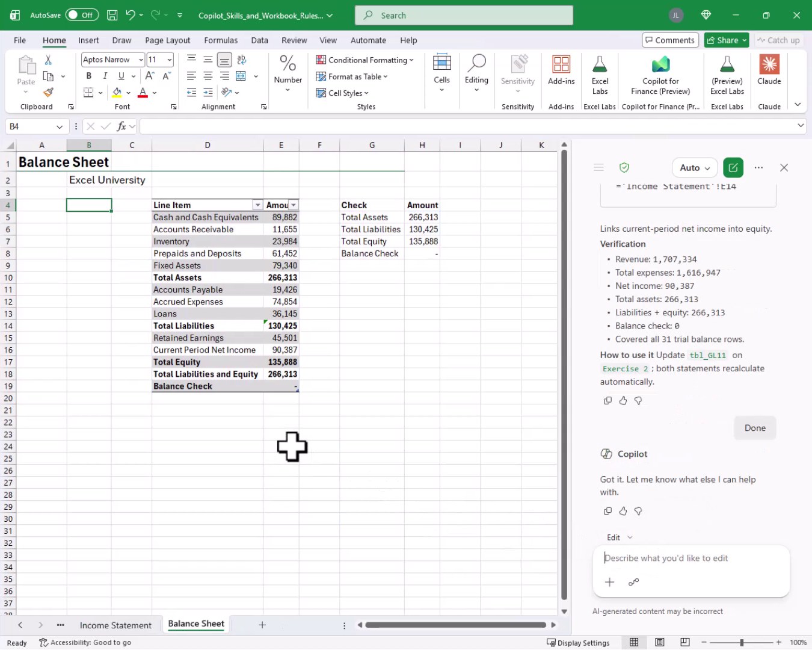Open (Preview) Excel Labs add-in
Image resolution: width=812 pixels, height=650 pixels.
[727, 75]
